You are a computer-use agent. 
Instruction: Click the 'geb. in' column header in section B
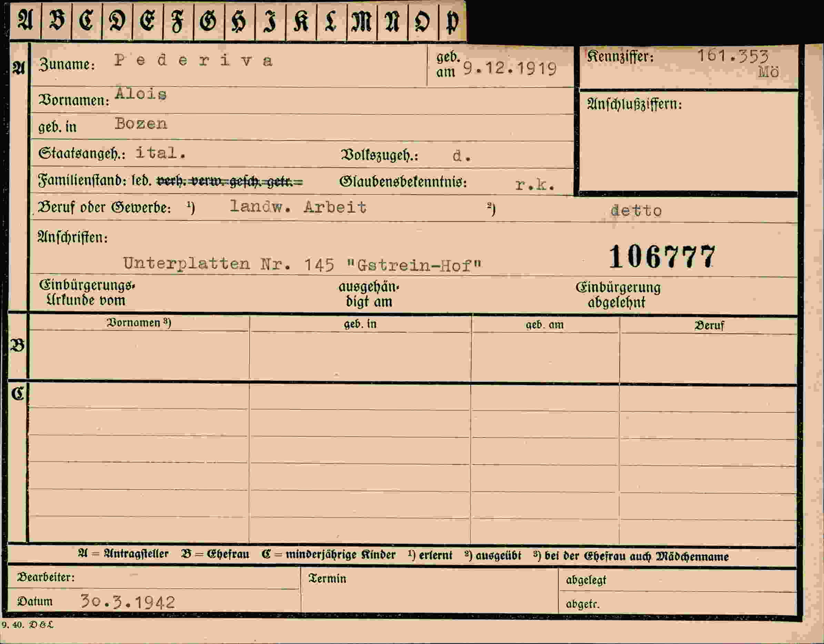(360, 324)
